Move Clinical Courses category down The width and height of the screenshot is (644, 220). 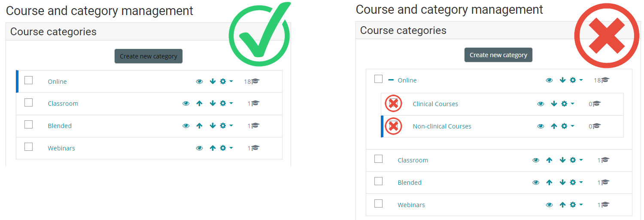click(x=554, y=104)
